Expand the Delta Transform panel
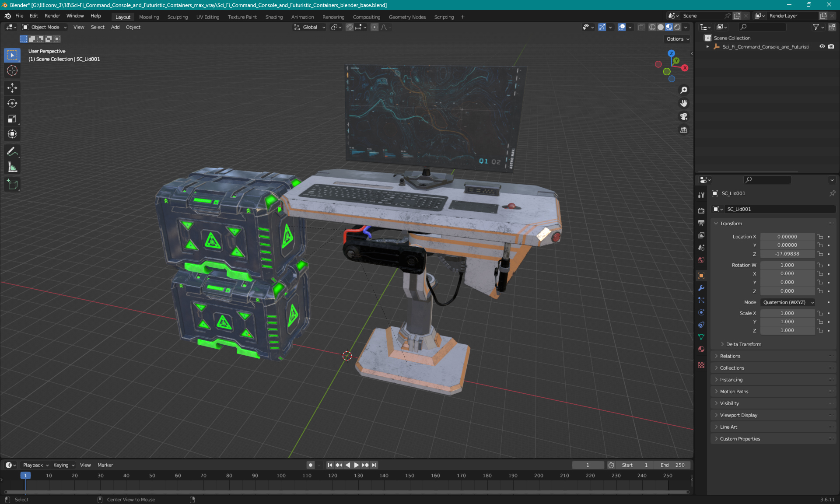Viewport: 840px width, 504px height. click(743, 344)
